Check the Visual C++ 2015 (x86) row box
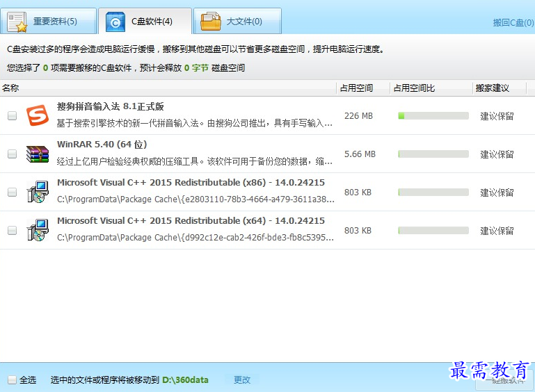Image resolution: width=535 pixels, height=392 pixels. [13, 193]
